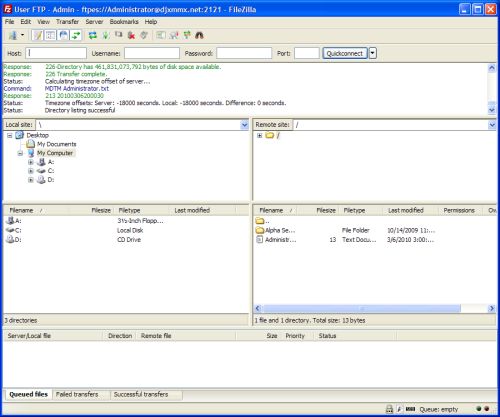Image resolution: width=500 pixels, height=417 pixels.
Task: Click the Port input field
Action: click(x=307, y=53)
